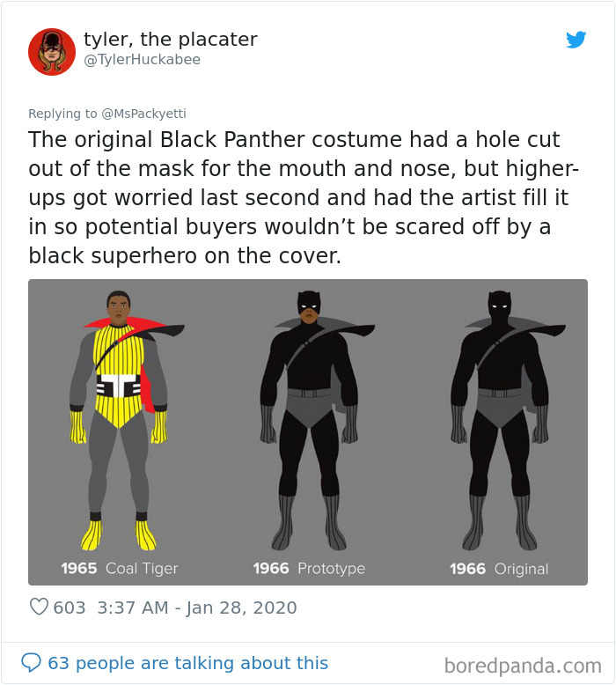Click the tweet text about Black Panther costume
616x685 pixels.
point(304,197)
